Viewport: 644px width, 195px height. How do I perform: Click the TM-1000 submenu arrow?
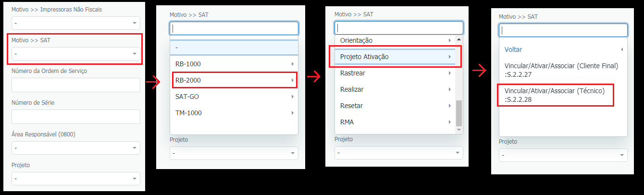point(292,113)
